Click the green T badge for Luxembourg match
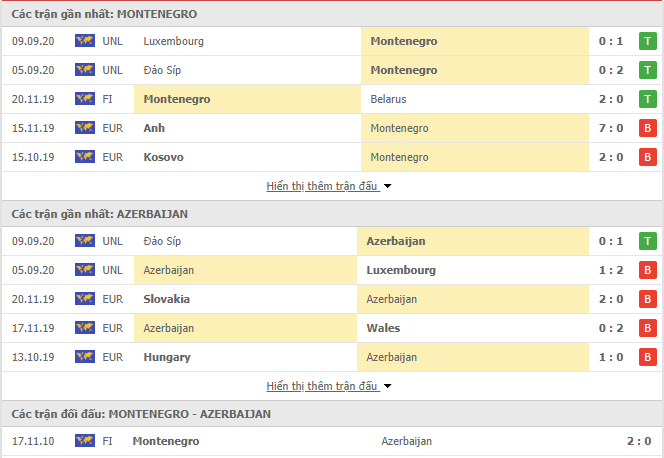Image resolution: width=664 pixels, height=458 pixels. [x=647, y=41]
